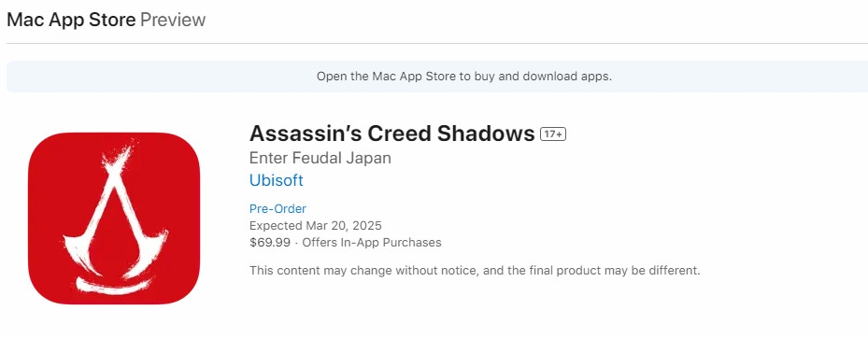Click the divider line below the header
This screenshot has width=868, height=338.
[437, 43]
